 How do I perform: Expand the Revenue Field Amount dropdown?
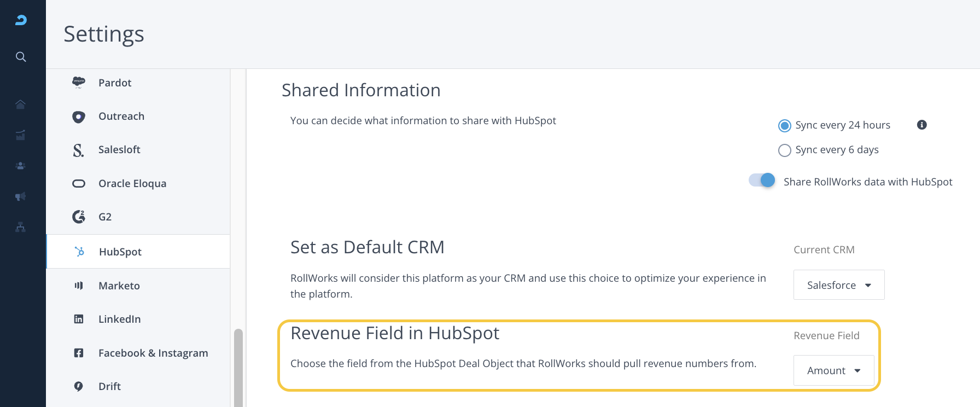pyautogui.click(x=833, y=370)
